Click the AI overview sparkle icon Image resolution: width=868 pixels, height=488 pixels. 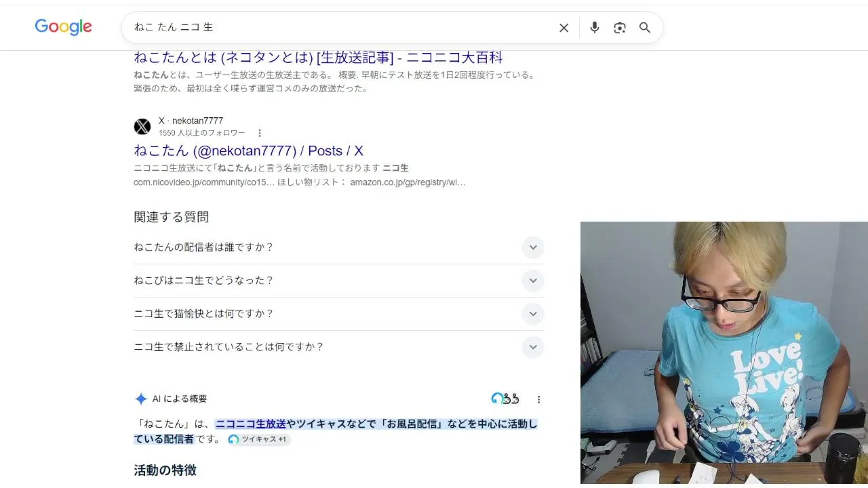(141, 399)
